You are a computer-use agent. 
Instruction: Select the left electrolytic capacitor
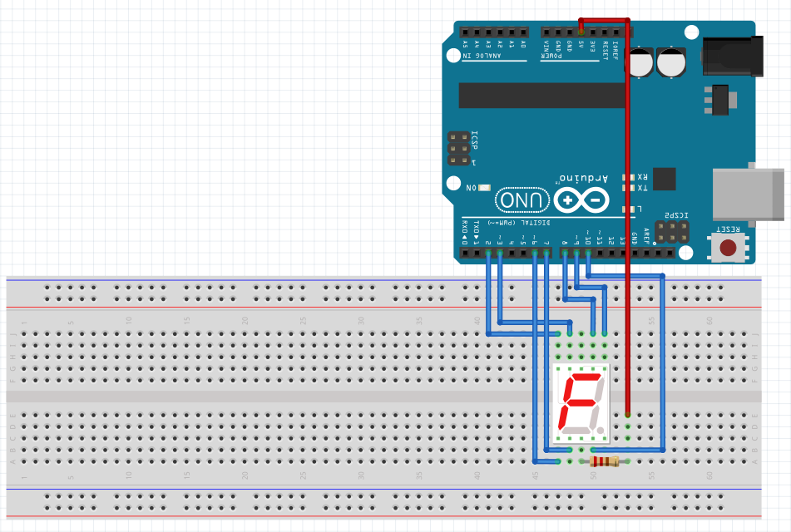(640, 63)
